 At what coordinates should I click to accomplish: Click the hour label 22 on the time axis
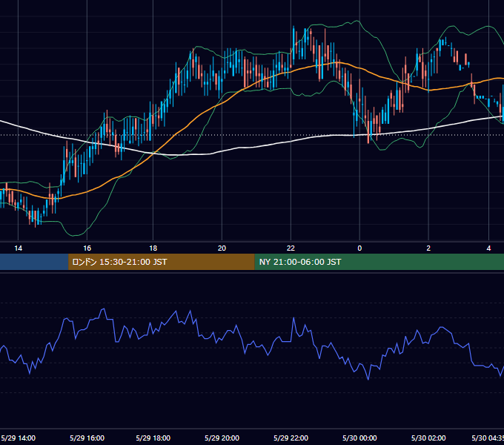[291, 248]
